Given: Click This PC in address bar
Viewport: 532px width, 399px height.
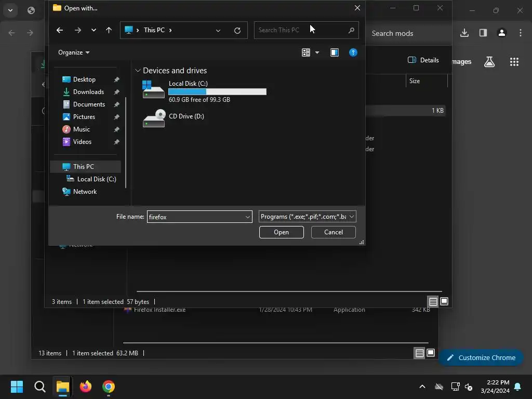Looking at the screenshot, I should (x=154, y=30).
